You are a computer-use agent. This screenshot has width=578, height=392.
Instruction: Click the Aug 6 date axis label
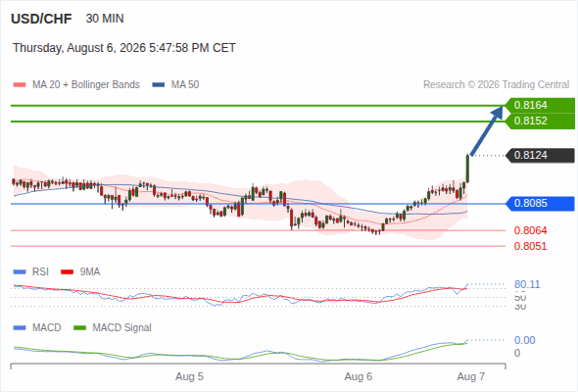coord(359,377)
